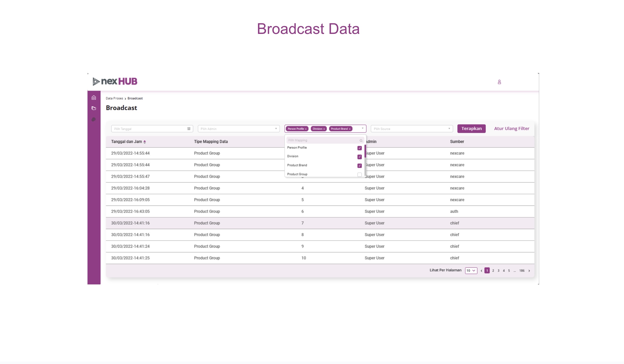The image size is (624, 364).
Task: Click the home icon in sidebar
Action: [x=94, y=98]
